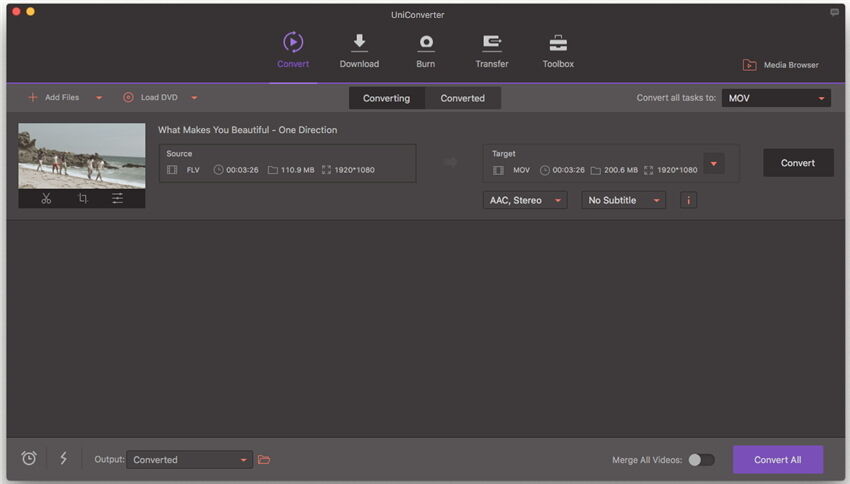Click the Source FLV film icon
850x484 pixels.
click(172, 170)
